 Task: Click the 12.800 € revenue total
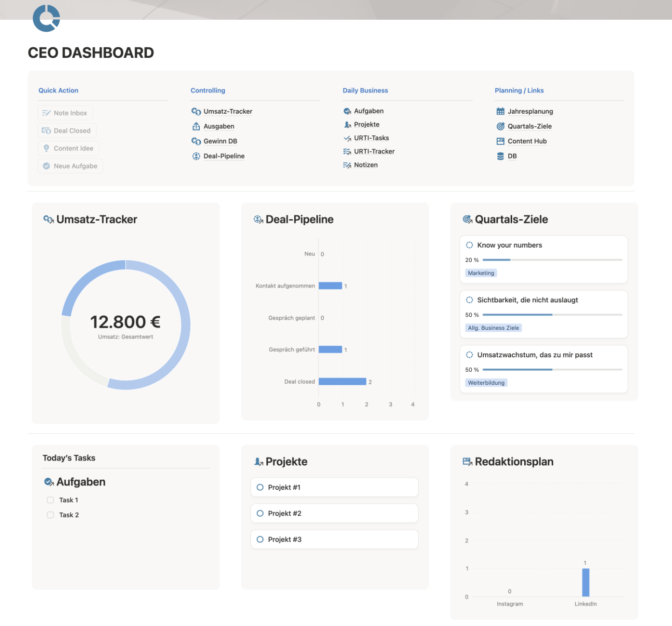point(125,322)
